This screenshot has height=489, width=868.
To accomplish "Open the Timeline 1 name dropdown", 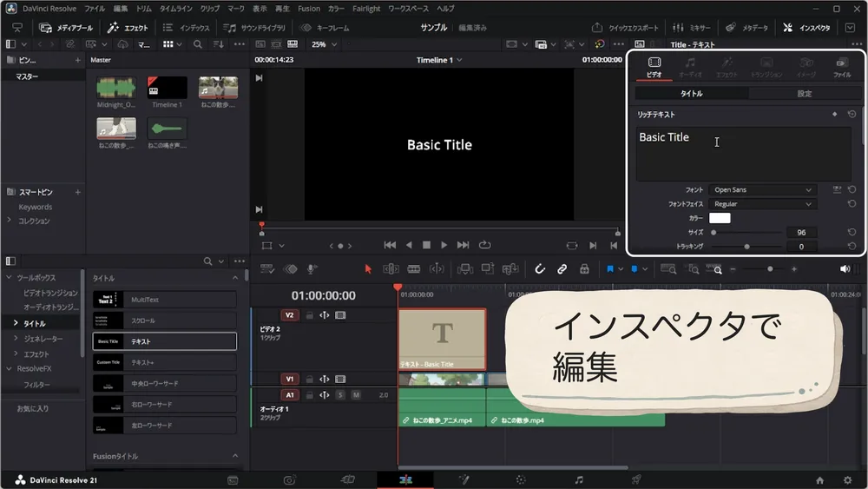I will pos(439,60).
